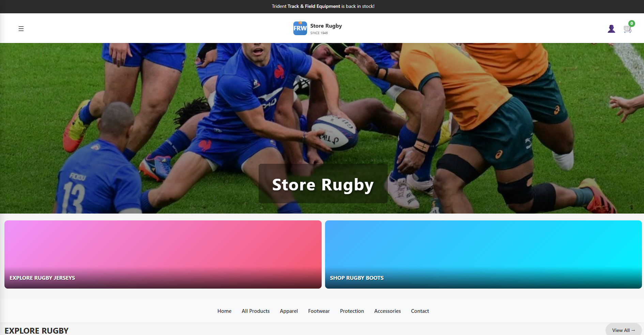The height and width of the screenshot is (335, 644).
Task: Open the hamburger navigation menu
Action: pyautogui.click(x=21, y=29)
